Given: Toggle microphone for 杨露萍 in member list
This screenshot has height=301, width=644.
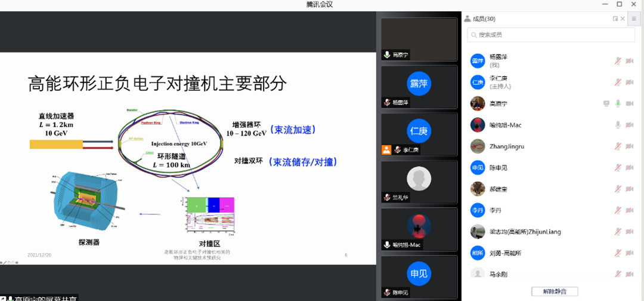Looking at the screenshot, I should 618,61.
